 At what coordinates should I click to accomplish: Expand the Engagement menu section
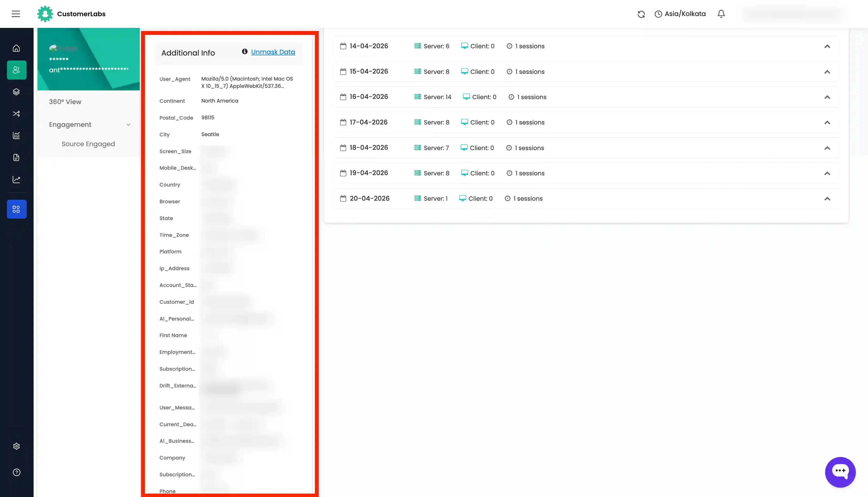89,125
